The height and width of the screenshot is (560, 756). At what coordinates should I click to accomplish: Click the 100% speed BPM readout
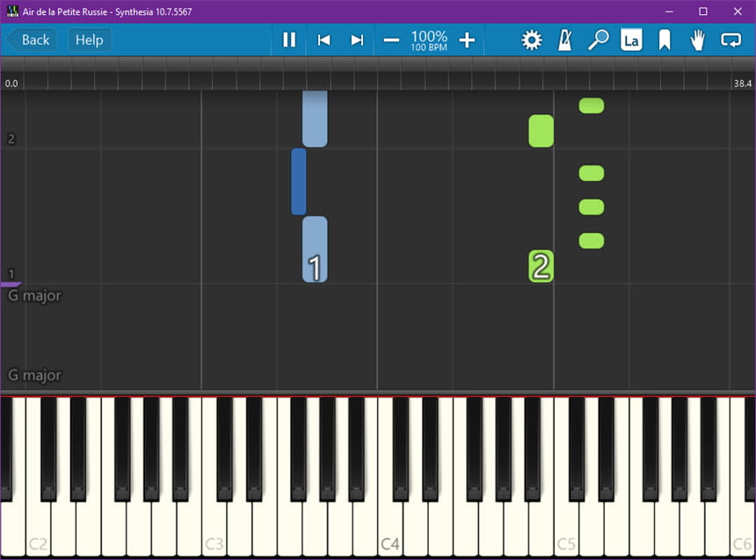coord(429,40)
